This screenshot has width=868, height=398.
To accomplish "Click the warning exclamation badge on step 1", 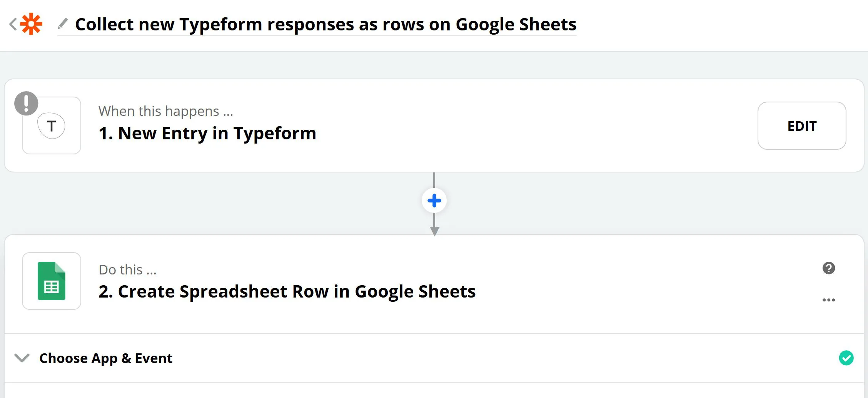I will [26, 103].
